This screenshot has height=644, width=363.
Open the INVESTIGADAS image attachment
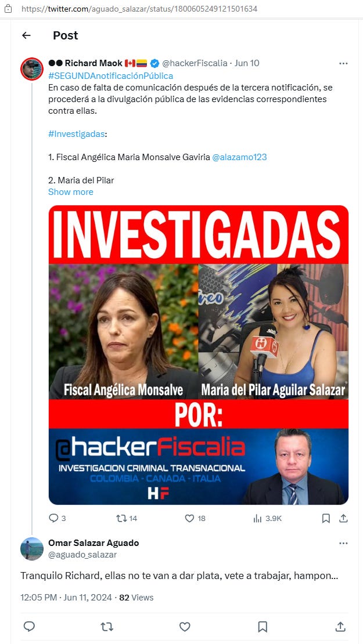tap(199, 355)
